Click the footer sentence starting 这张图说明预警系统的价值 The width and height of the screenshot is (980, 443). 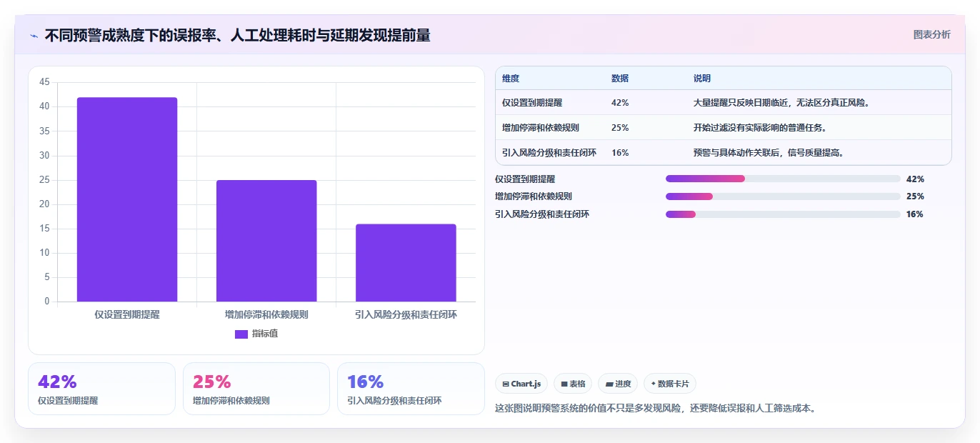655,409
